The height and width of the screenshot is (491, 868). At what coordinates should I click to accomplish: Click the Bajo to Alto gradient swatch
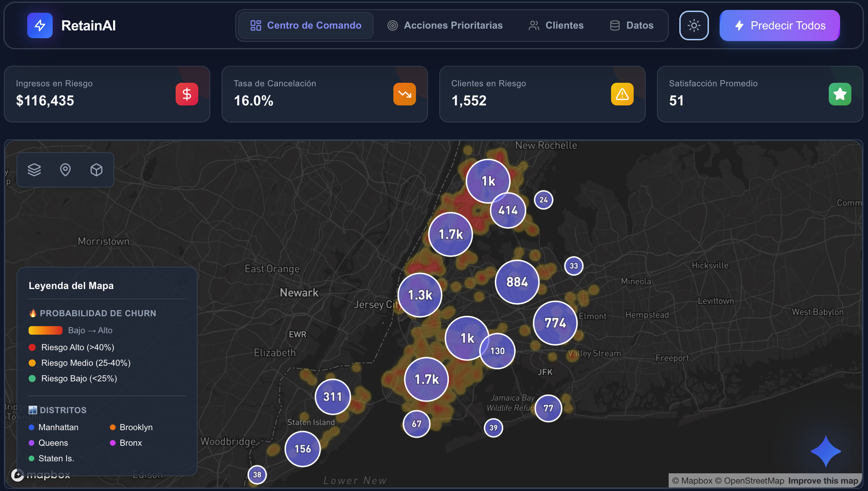pos(46,330)
